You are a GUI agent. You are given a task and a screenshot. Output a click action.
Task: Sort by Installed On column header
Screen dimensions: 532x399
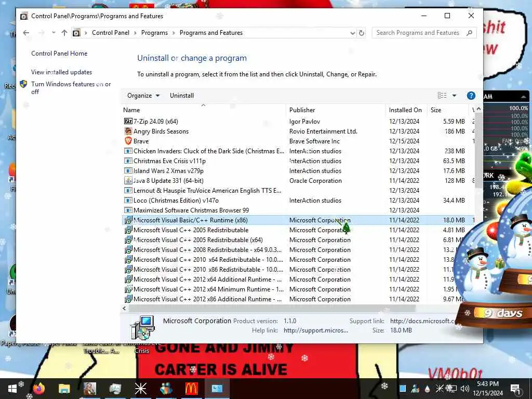(x=406, y=110)
